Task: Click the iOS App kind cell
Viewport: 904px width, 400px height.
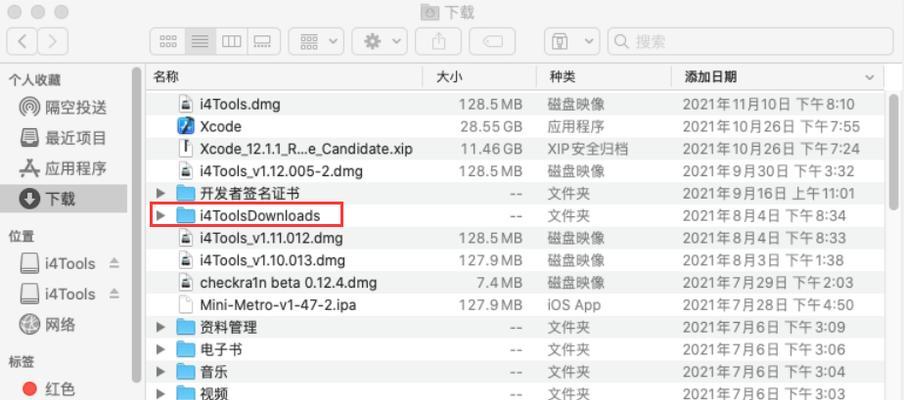Action: pos(574,304)
